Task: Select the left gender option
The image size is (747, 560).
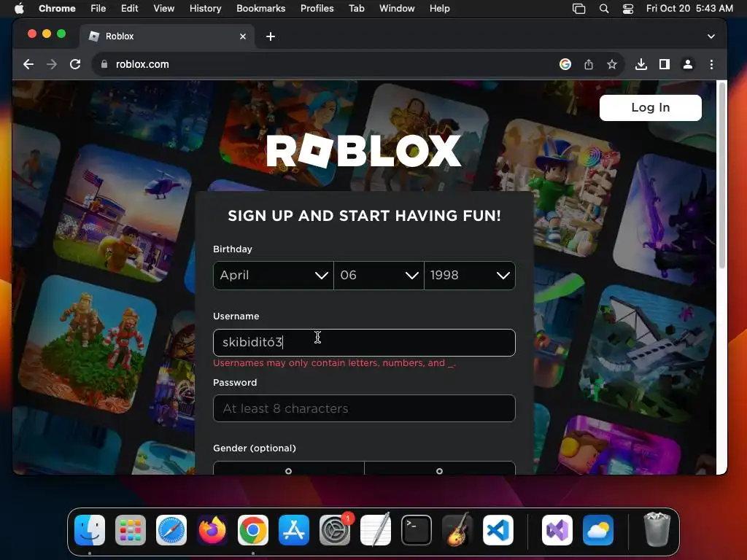Action: 288,468
